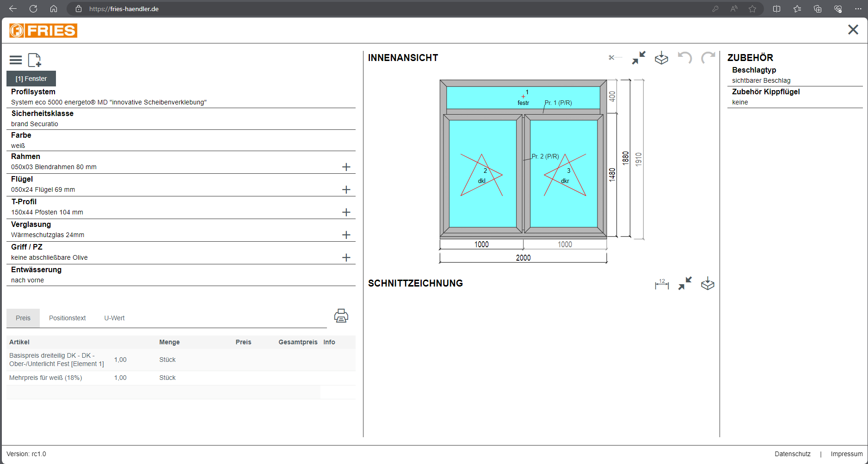
Task: Click the 2000 total width dimension
Action: [x=523, y=257]
